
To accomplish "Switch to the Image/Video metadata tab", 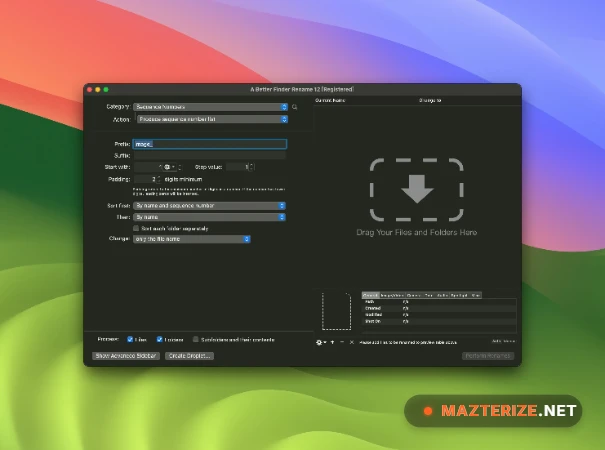I will (392, 295).
